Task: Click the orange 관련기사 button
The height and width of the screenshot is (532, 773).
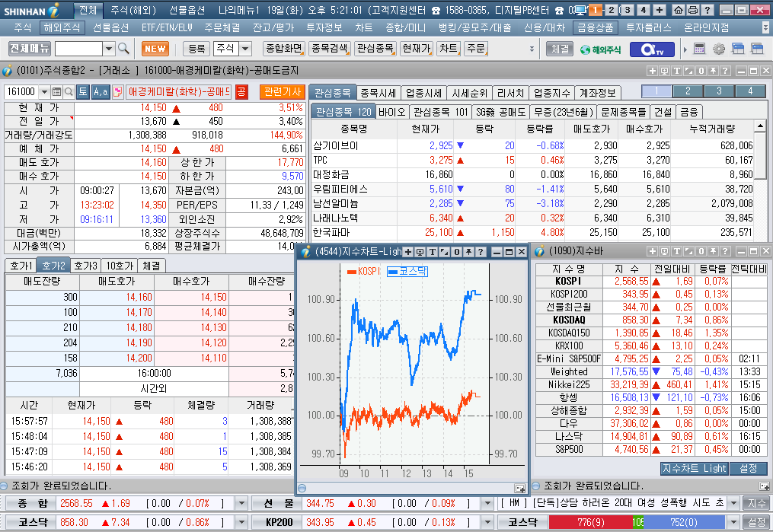Action: 283,91
